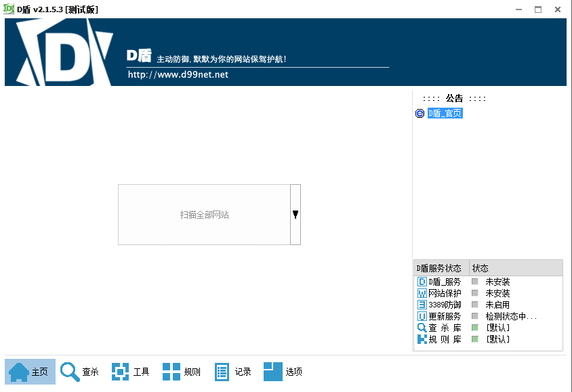Open the 主页 home tab
The width and height of the screenshot is (572, 392).
coord(30,372)
